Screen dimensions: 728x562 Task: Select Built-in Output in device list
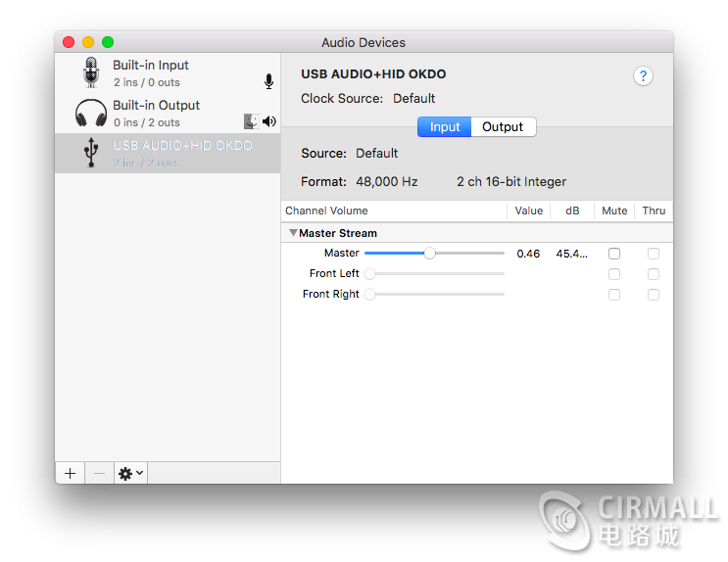156,114
